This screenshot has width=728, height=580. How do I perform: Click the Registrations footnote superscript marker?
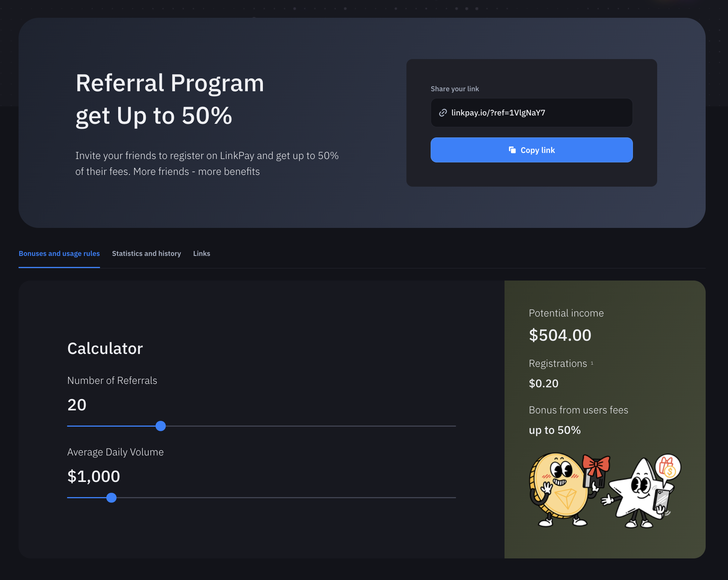(x=592, y=363)
